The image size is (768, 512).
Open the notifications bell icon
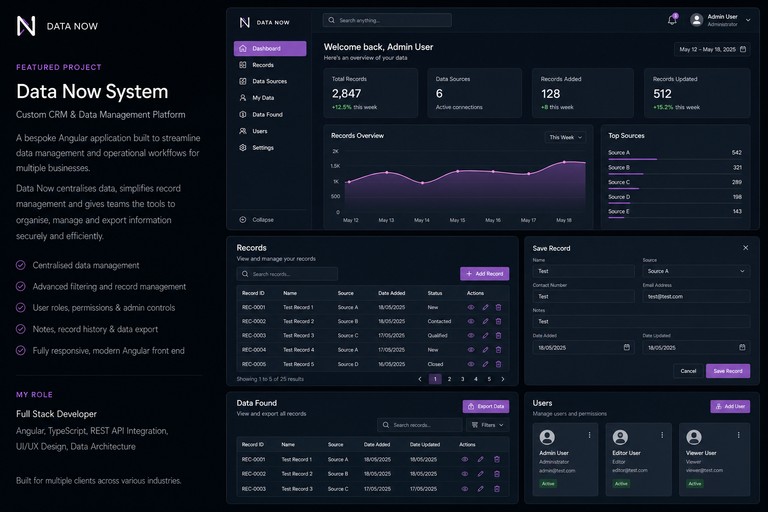tap(672, 20)
